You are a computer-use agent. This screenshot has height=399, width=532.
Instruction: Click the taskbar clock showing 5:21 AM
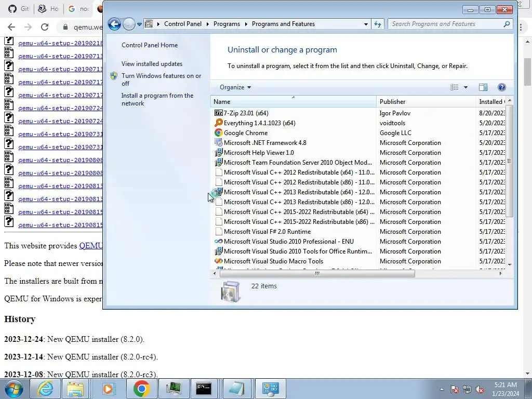[506, 389]
